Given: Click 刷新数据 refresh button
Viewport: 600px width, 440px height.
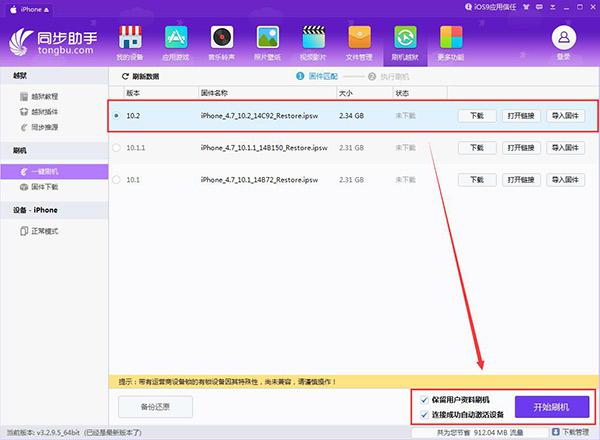Looking at the screenshot, I should click(141, 76).
